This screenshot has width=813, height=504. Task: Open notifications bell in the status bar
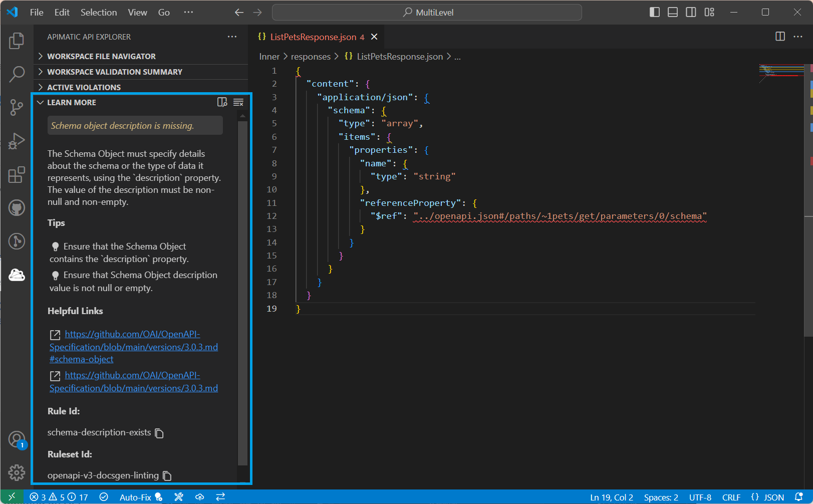click(799, 497)
